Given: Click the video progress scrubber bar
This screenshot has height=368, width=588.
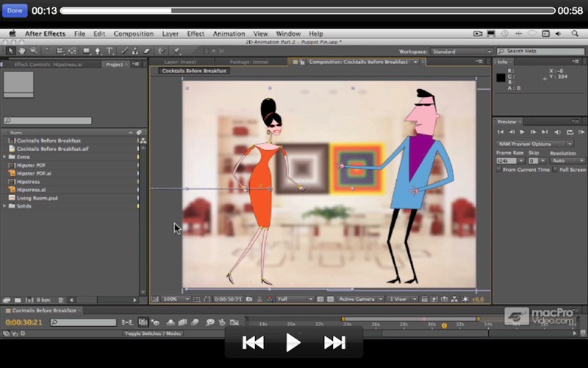Looking at the screenshot, I should (307, 10).
